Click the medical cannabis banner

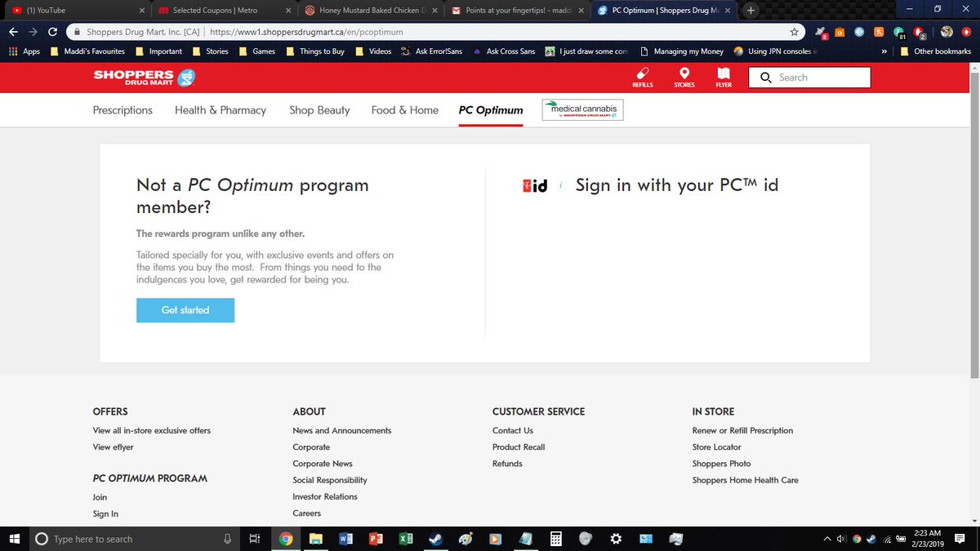pos(582,110)
